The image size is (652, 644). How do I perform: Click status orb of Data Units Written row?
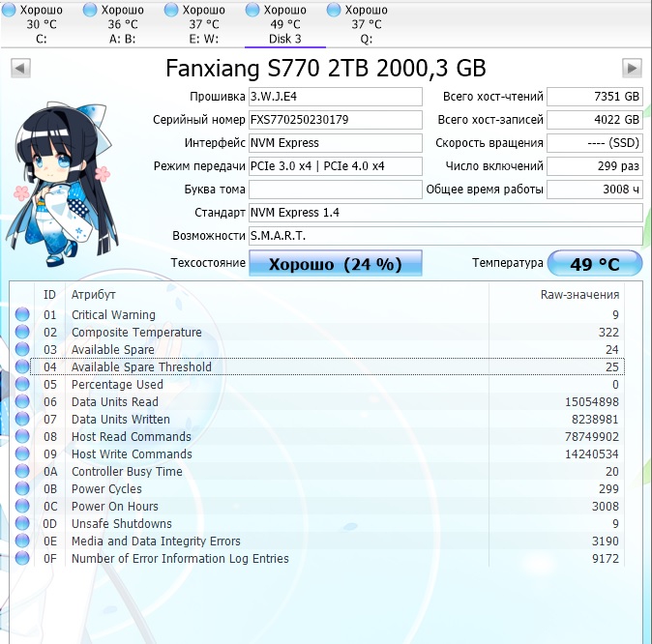coord(22,419)
